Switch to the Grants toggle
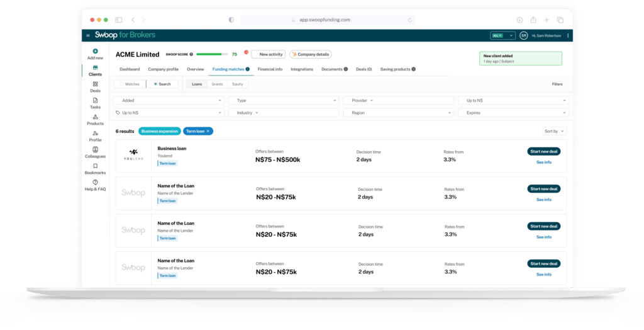The width and height of the screenshot is (644, 330). (x=217, y=84)
